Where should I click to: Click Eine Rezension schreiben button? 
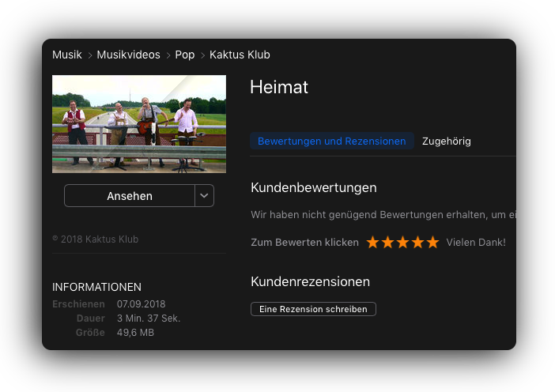pyautogui.click(x=313, y=309)
